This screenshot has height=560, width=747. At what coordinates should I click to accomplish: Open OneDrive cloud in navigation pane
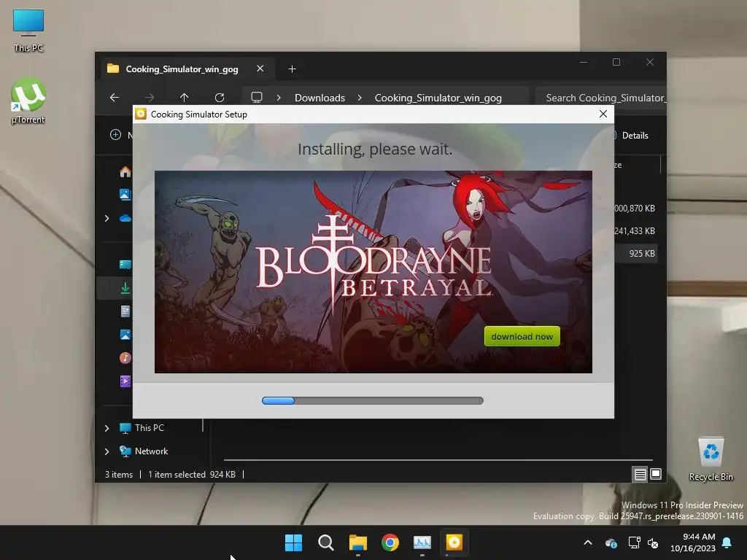(125, 218)
